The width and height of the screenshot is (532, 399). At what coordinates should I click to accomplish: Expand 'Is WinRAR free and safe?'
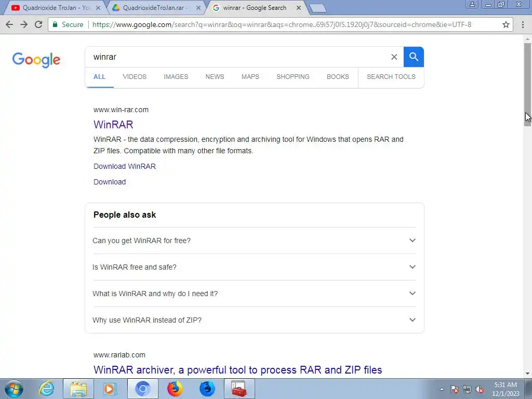click(x=254, y=267)
